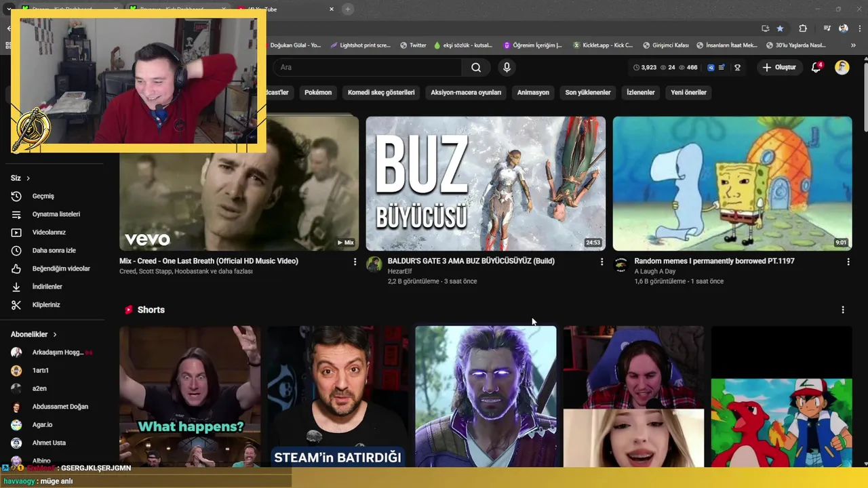Viewport: 868px width, 488px height.
Task: Open the purple glowing-eyes character Short
Action: [x=486, y=396]
